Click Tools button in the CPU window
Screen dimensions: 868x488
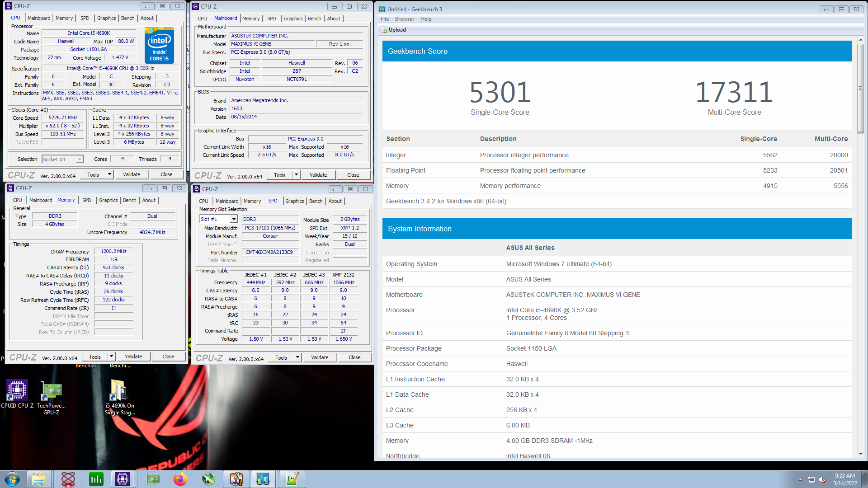click(93, 174)
